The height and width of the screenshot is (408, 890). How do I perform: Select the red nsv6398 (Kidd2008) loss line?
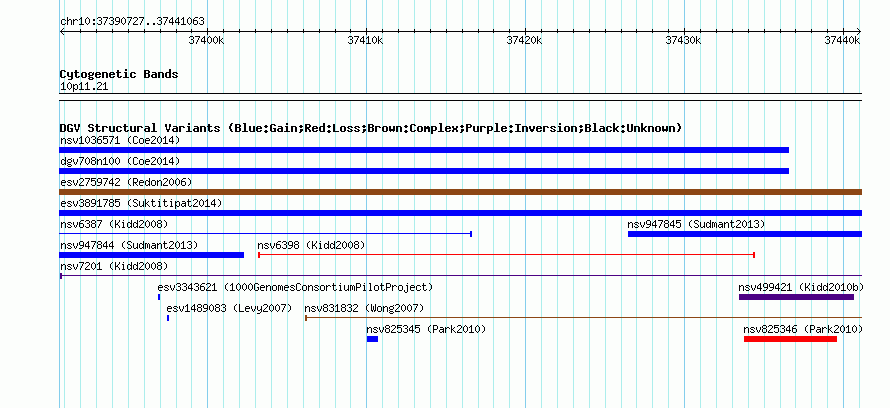(506, 255)
